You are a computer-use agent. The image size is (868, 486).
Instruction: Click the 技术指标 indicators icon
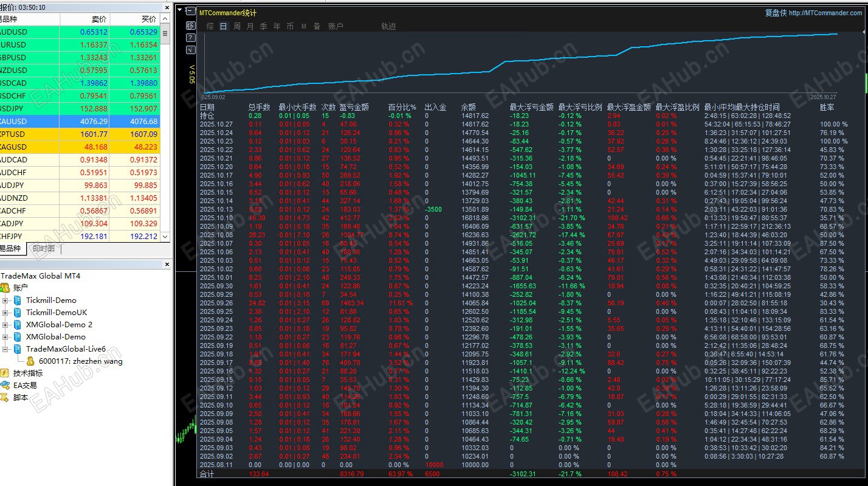(x=5, y=373)
